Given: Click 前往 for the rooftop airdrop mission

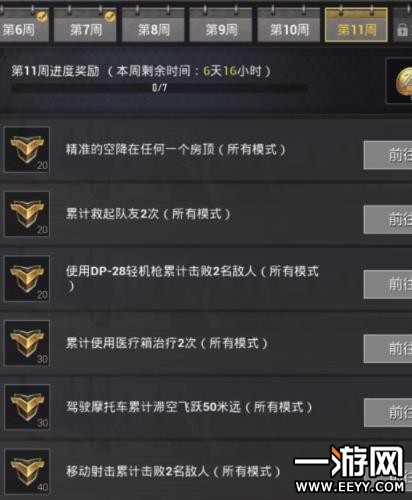Looking at the screenshot, I should tap(388, 155).
